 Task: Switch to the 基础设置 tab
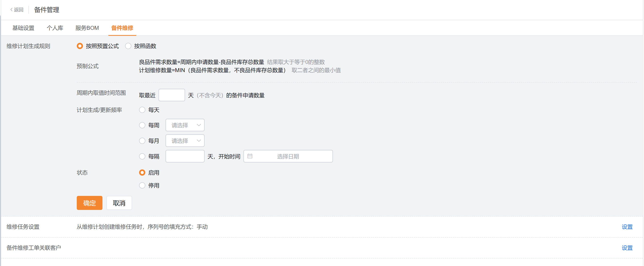click(x=23, y=28)
